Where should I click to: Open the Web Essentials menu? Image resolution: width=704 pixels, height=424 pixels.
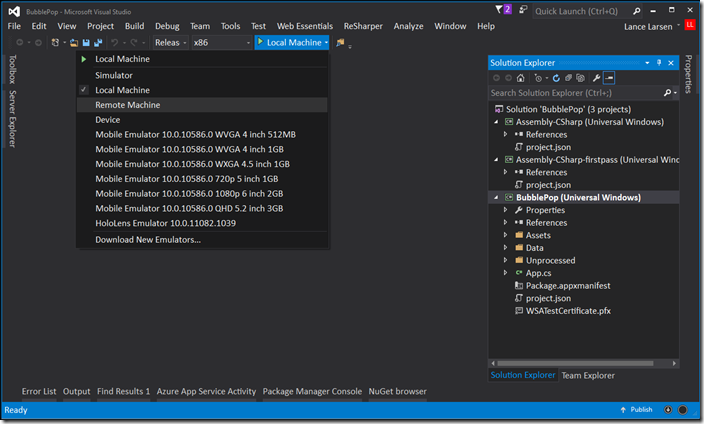pos(305,26)
